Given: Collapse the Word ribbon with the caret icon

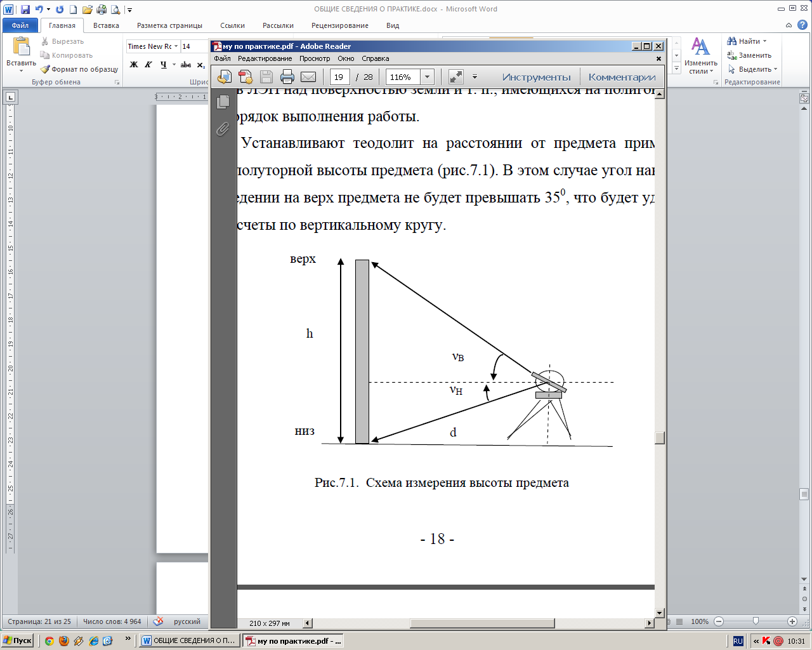Looking at the screenshot, I should tap(789, 25).
